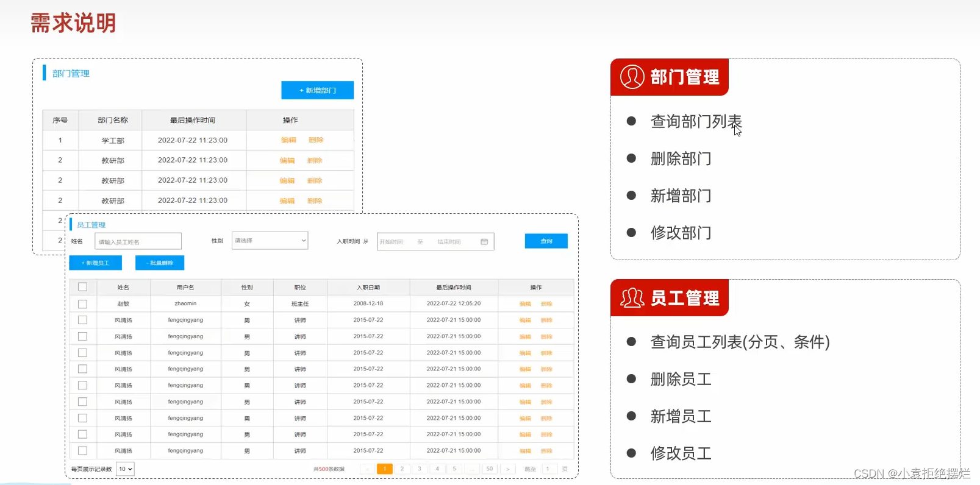Click the 修改部门 bullet text
This screenshot has height=485, width=980.
pos(681,233)
